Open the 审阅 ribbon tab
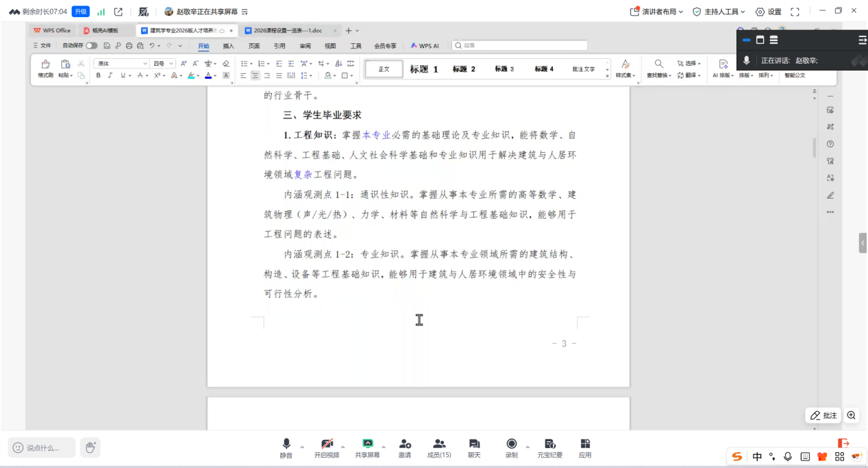 [305, 46]
